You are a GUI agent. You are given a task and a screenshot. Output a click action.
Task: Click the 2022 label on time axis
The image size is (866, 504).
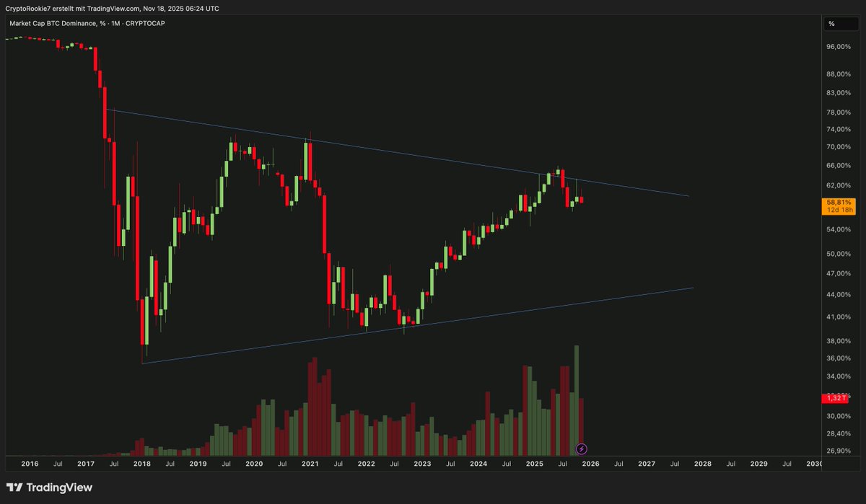(x=367, y=465)
